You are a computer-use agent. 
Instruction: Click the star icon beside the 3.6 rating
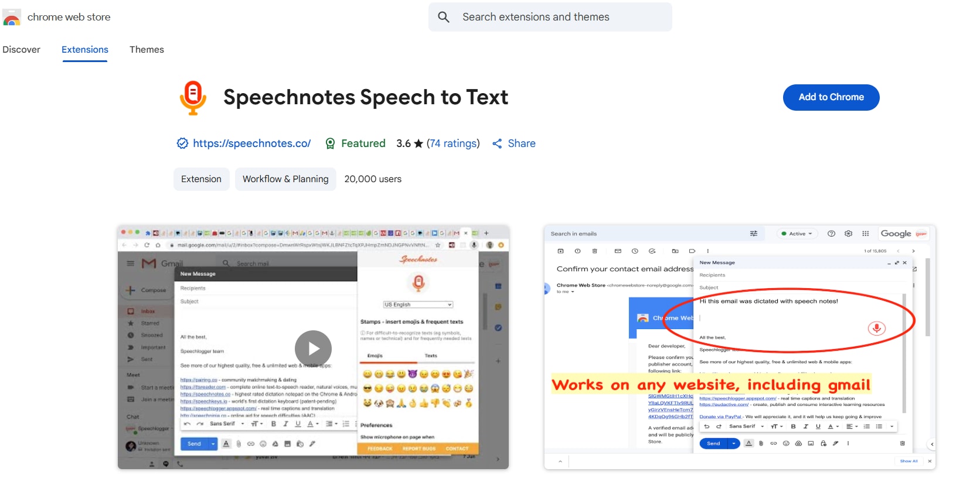tap(418, 143)
